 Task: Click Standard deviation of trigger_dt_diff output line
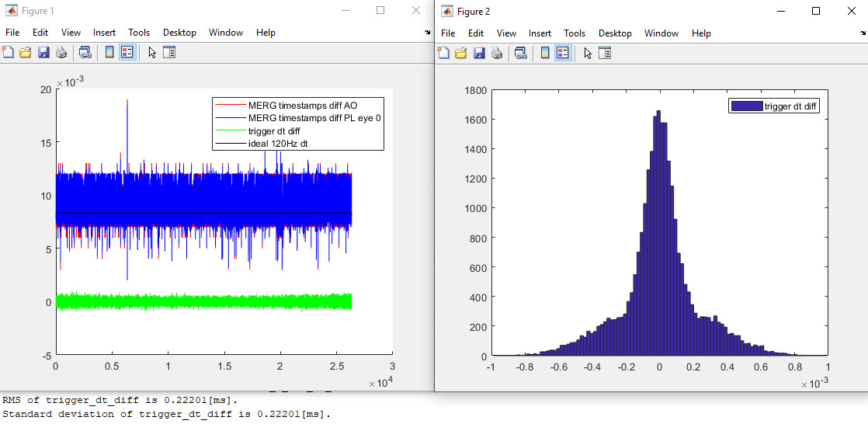point(166,413)
